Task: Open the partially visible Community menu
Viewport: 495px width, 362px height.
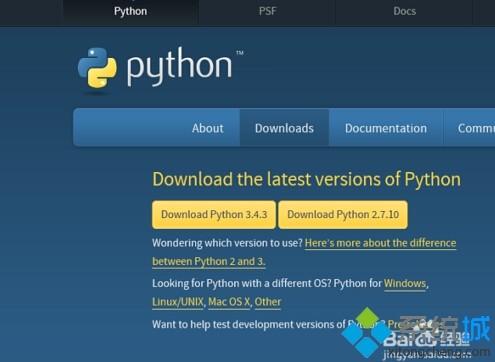Action: [476, 128]
